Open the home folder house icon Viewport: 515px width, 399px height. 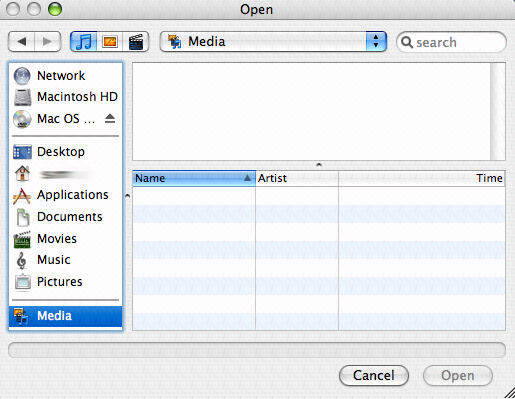(x=22, y=174)
